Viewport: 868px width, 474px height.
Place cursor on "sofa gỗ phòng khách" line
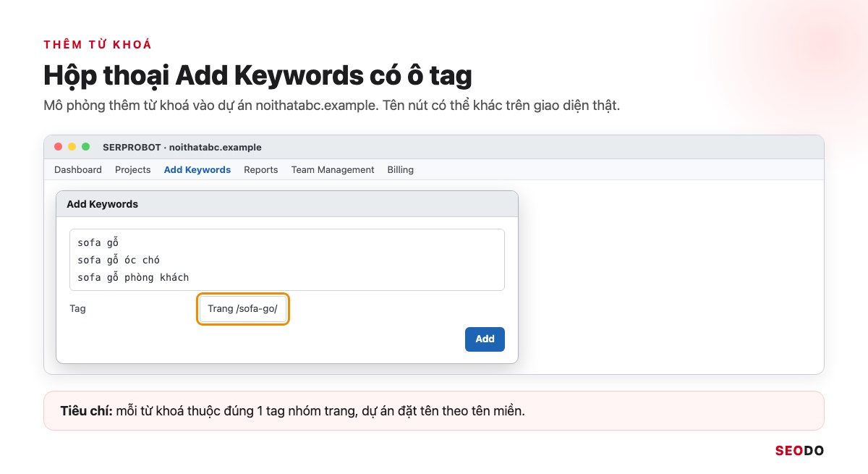click(x=133, y=277)
